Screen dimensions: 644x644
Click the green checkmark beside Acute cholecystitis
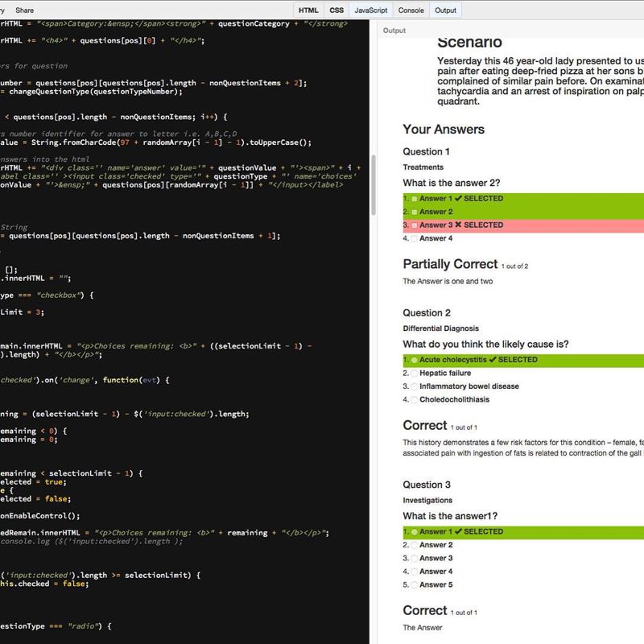click(493, 360)
